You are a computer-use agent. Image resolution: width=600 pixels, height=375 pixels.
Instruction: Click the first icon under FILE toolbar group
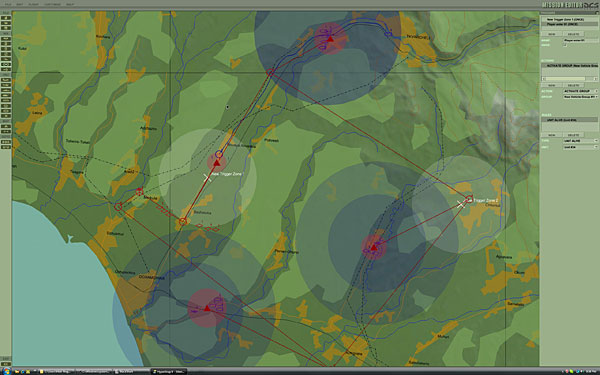6,18
